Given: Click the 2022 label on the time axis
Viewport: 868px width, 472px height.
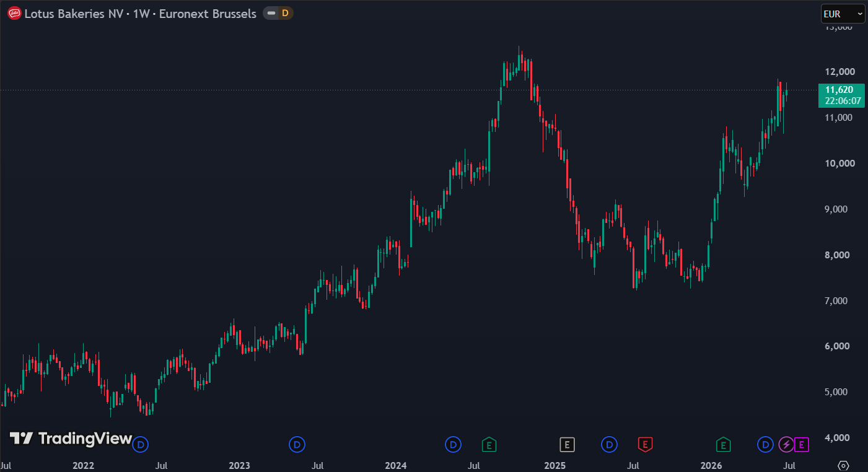Looking at the screenshot, I should click(83, 465).
